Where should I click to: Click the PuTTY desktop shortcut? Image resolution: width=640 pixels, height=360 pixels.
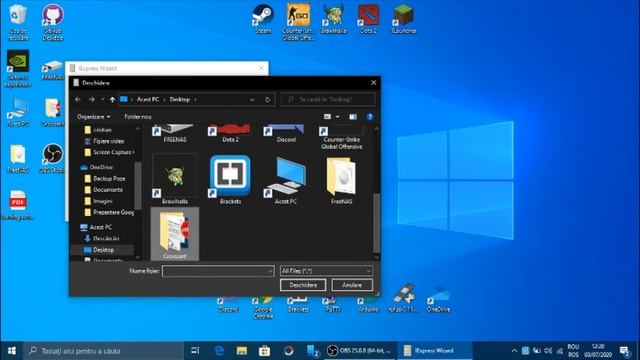point(333,305)
